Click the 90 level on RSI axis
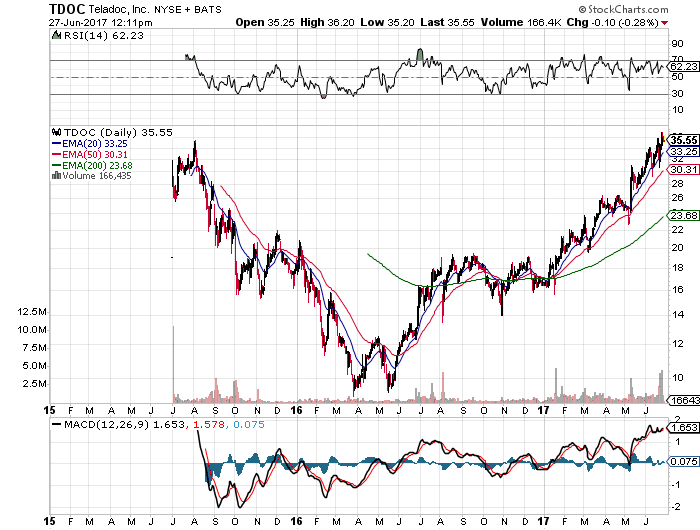 [x=677, y=44]
